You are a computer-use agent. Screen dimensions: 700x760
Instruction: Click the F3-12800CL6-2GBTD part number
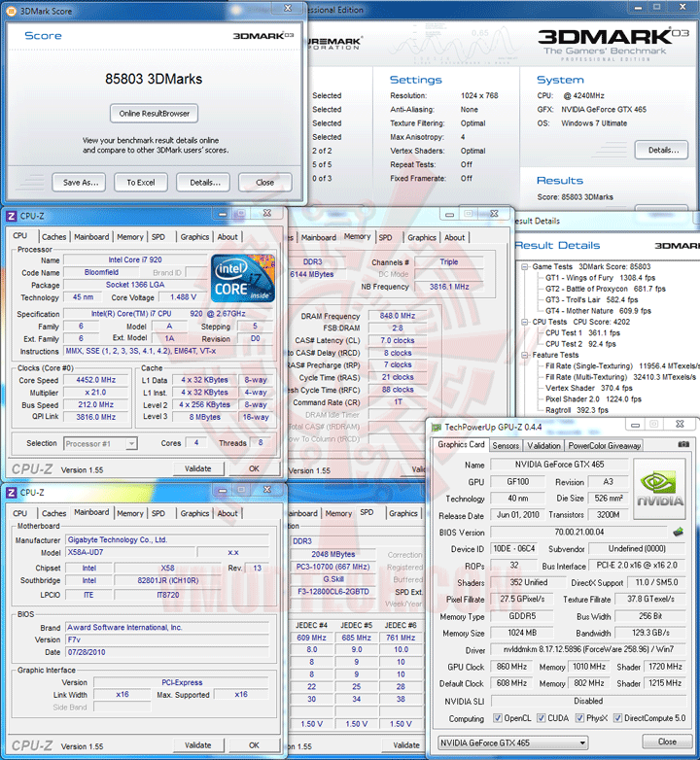[332, 591]
